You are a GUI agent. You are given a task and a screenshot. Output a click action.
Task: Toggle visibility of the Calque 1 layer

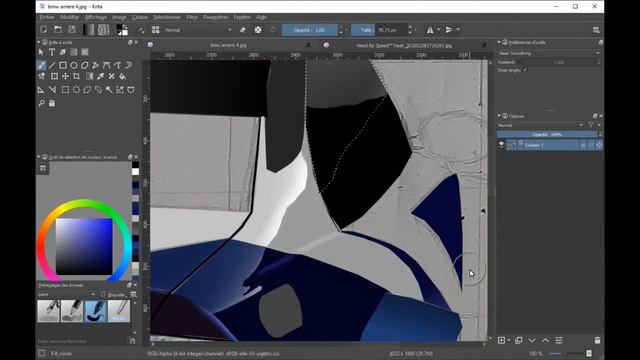(501, 145)
